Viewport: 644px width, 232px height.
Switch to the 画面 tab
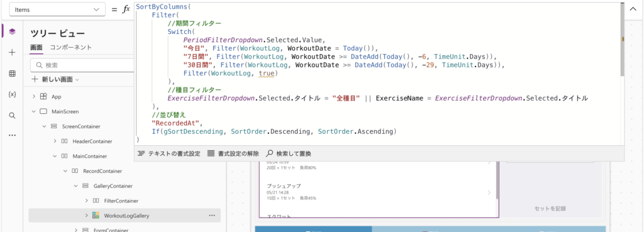click(x=36, y=48)
